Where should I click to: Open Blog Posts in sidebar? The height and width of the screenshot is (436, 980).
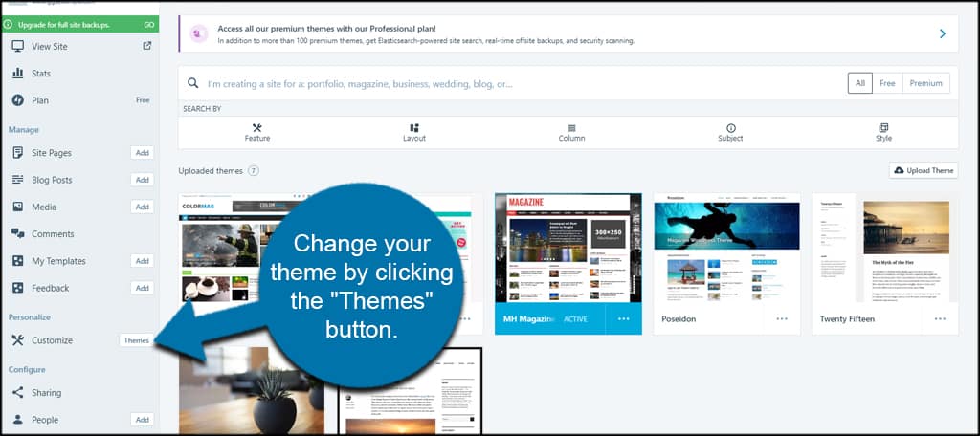click(x=52, y=180)
